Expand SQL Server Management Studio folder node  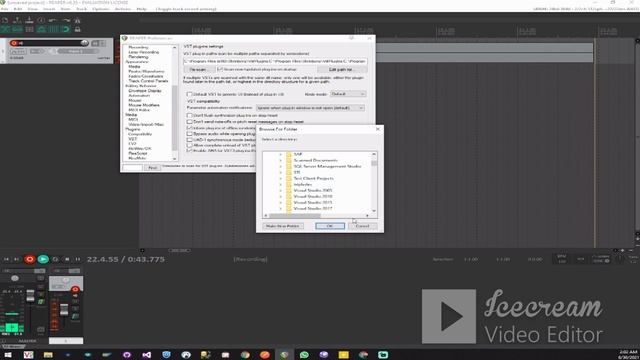pyautogui.click(x=280, y=166)
